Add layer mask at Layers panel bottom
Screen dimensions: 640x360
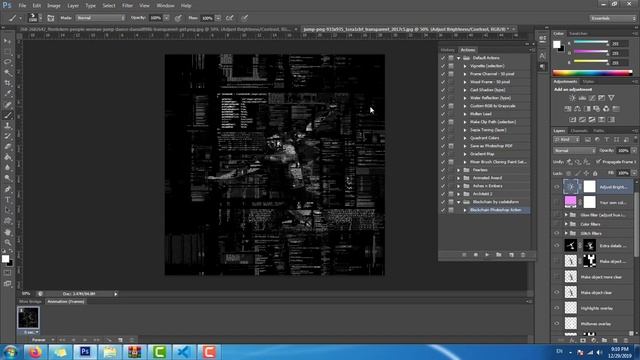(x=583, y=340)
